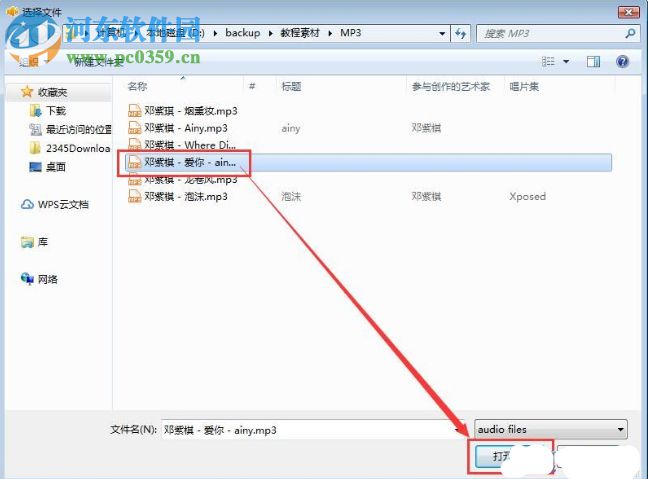Image resolution: width=648 pixels, height=479 pixels.
Task: Select 教程素材 in the address path
Action: tap(300, 33)
